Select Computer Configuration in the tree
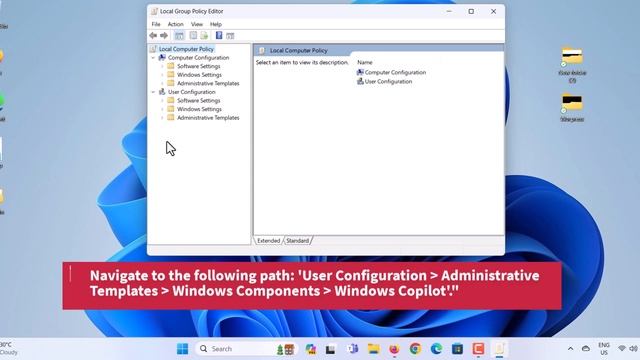The image size is (640, 360). tap(198, 58)
